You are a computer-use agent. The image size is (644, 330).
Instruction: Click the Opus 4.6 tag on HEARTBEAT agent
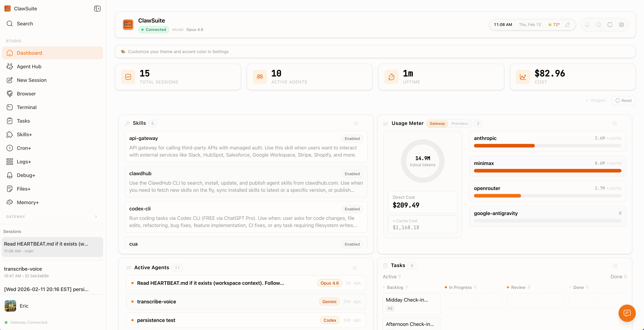(330, 283)
